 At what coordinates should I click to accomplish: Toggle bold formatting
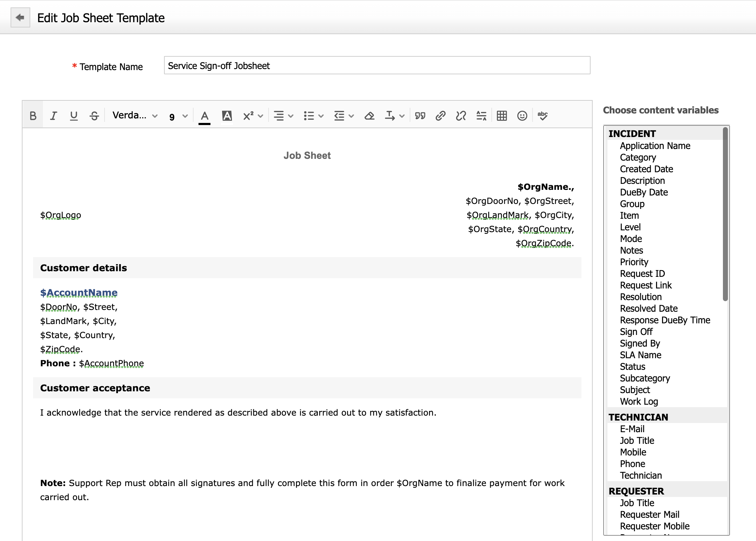[x=33, y=116]
